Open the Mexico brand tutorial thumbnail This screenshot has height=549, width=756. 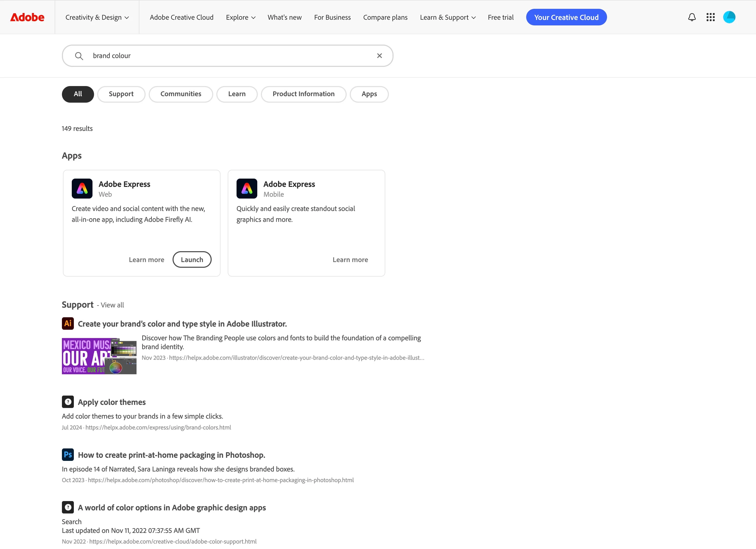(x=99, y=356)
